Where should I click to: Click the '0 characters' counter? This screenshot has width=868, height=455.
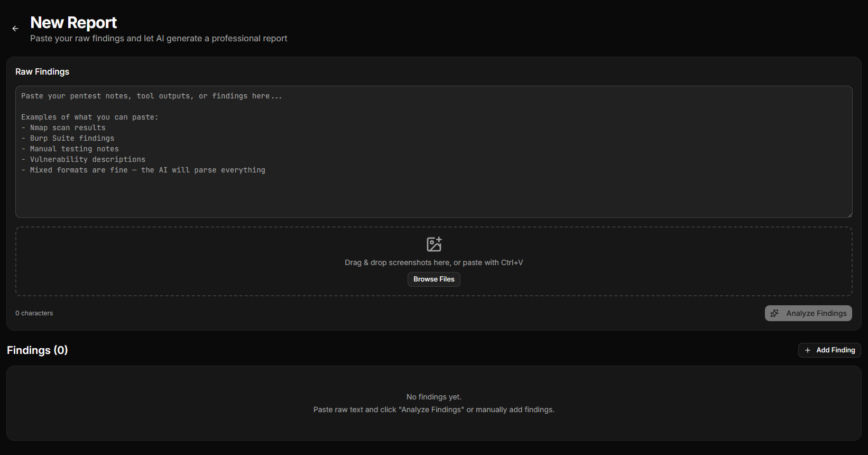[34, 313]
